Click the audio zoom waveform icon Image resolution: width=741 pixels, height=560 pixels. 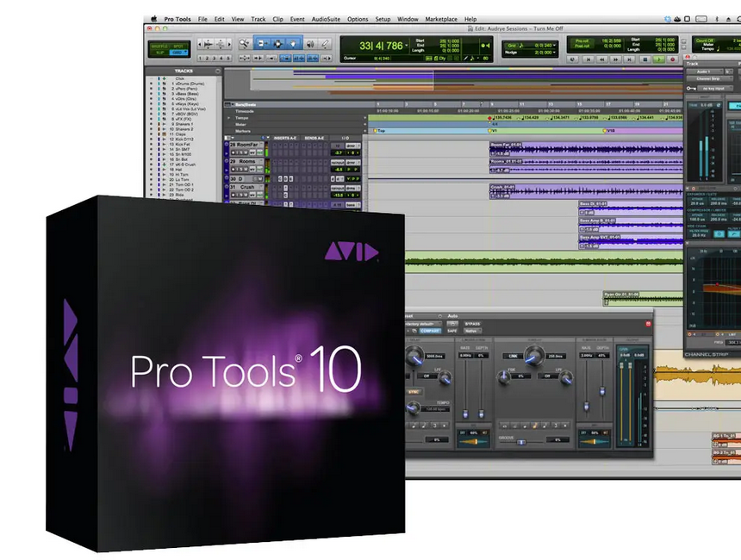[x=208, y=44]
